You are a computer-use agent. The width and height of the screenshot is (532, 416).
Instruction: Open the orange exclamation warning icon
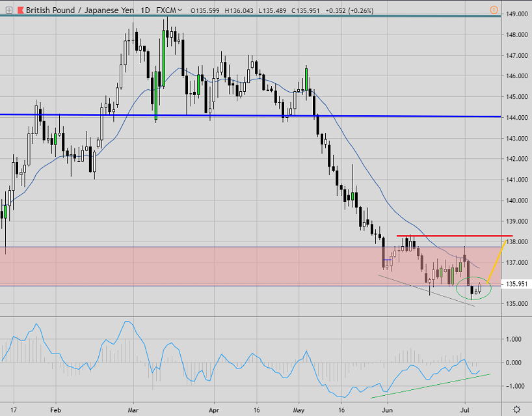tap(494, 10)
